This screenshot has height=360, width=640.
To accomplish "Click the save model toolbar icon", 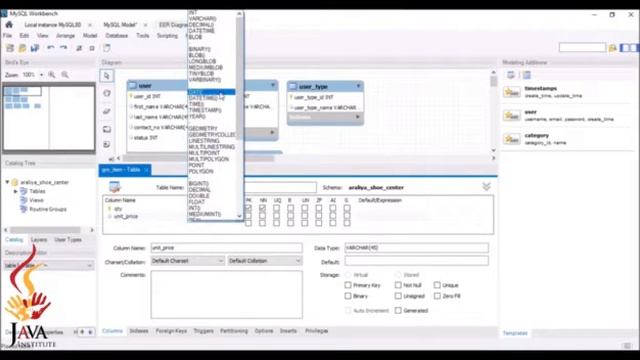I will pos(35,48).
